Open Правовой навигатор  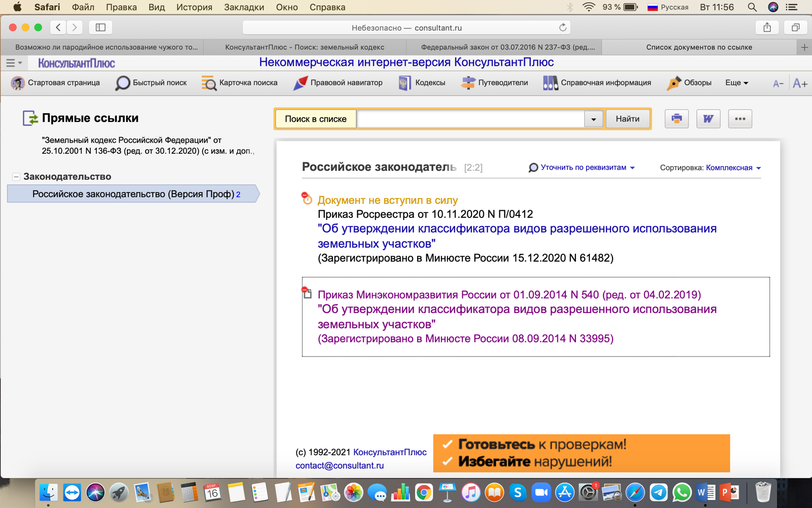pyautogui.click(x=338, y=83)
